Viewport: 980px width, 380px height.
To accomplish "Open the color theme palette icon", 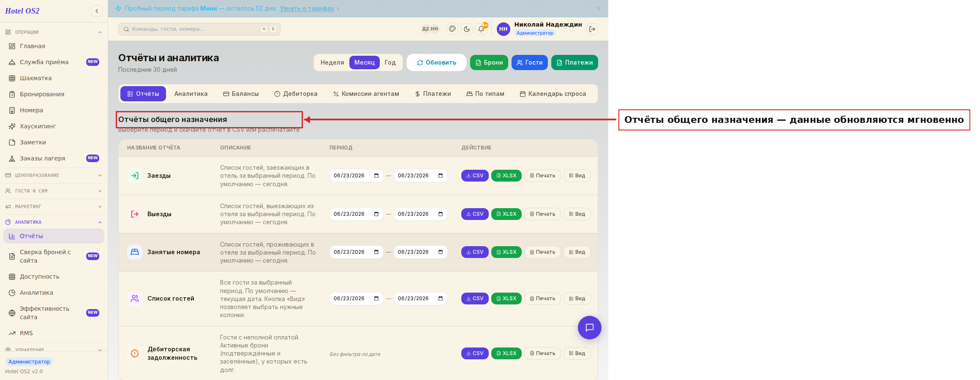I will tap(452, 29).
